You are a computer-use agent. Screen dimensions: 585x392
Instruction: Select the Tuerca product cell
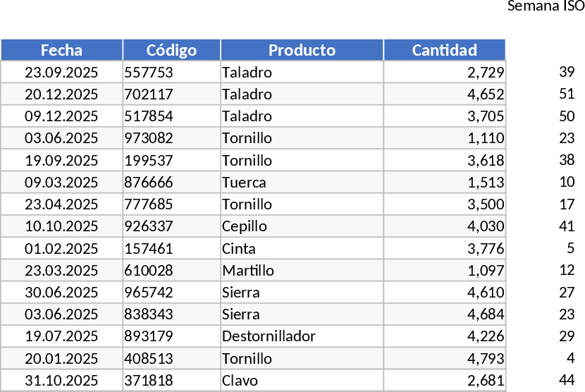point(302,183)
